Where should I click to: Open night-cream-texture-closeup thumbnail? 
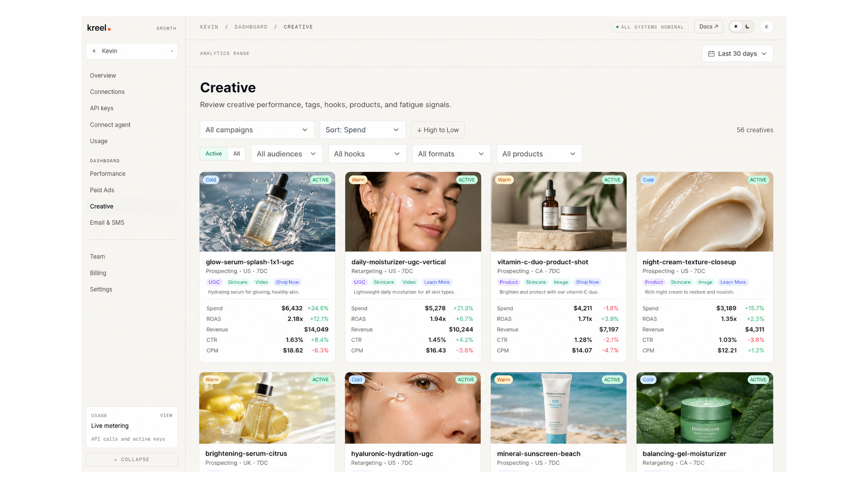click(704, 211)
